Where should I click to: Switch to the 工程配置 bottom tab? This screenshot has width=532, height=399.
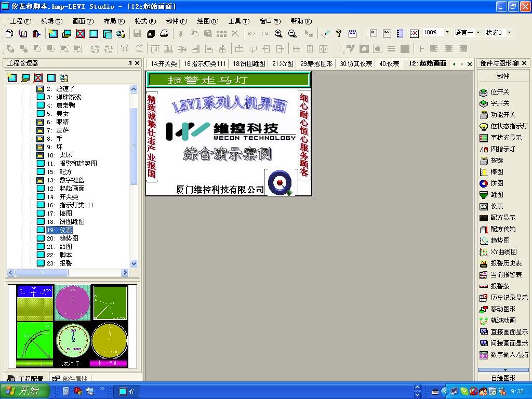coord(26,378)
